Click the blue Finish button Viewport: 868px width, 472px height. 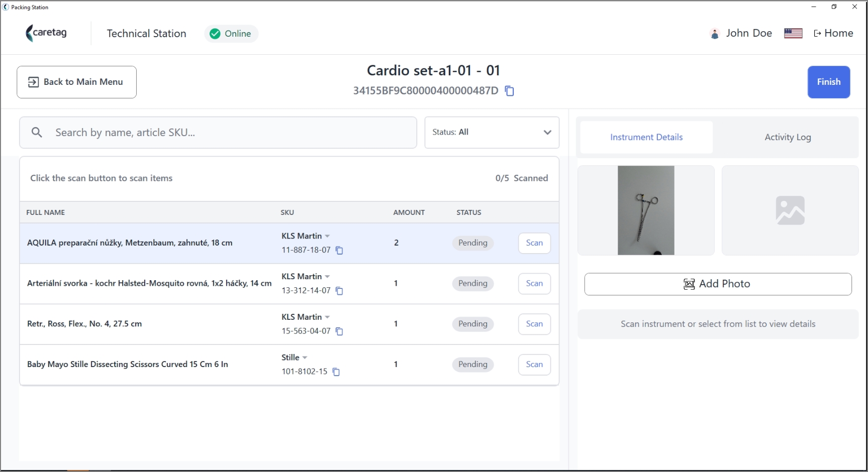828,82
